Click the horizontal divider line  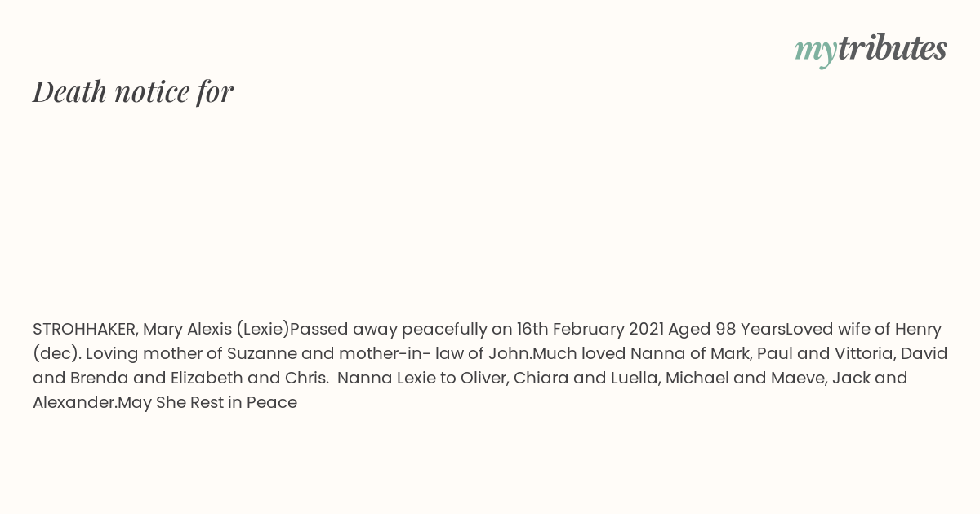point(490,290)
